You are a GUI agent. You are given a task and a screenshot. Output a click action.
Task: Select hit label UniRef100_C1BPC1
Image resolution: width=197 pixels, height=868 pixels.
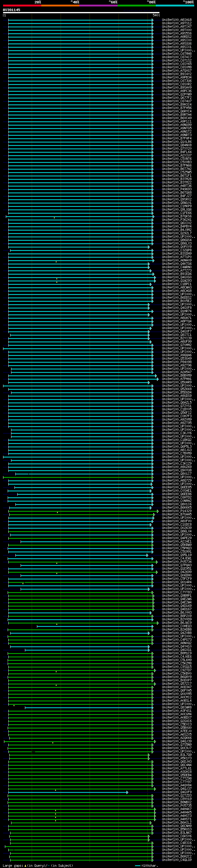pyautogui.click(x=177, y=284)
